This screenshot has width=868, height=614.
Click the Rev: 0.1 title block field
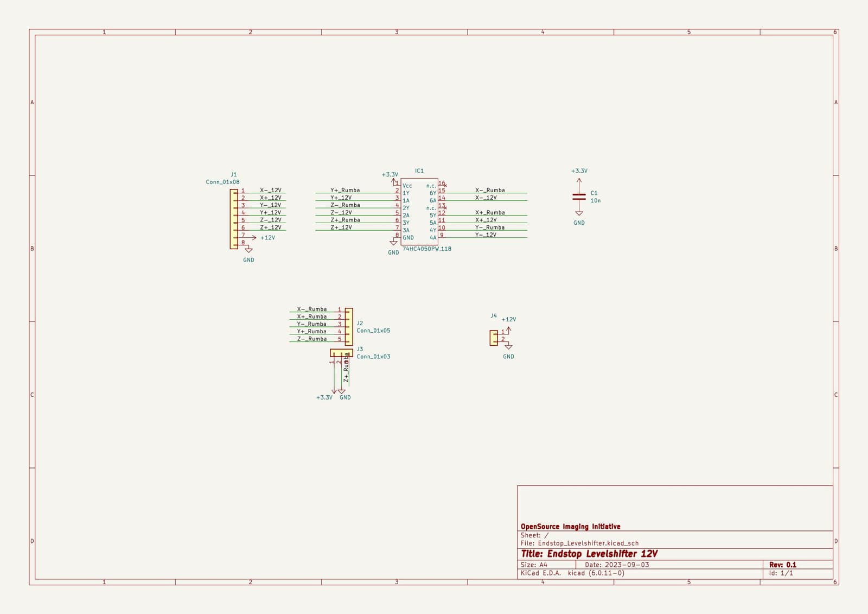click(x=783, y=565)
